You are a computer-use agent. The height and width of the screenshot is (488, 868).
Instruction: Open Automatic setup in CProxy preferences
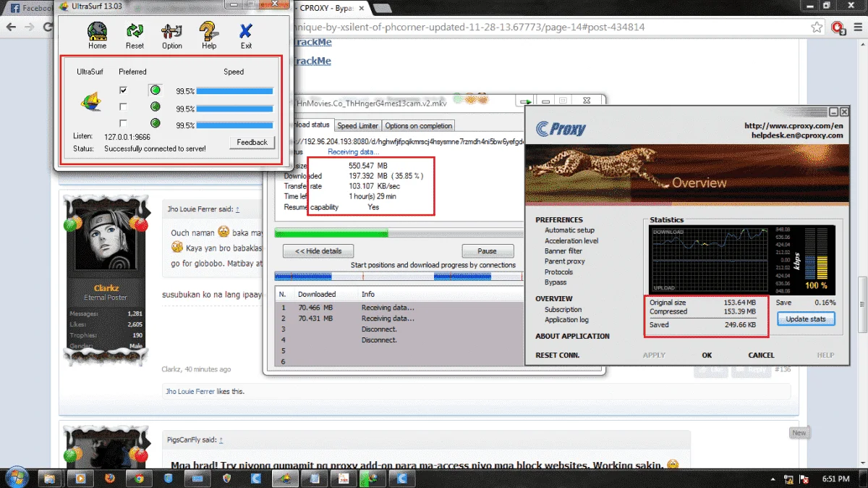coord(569,230)
